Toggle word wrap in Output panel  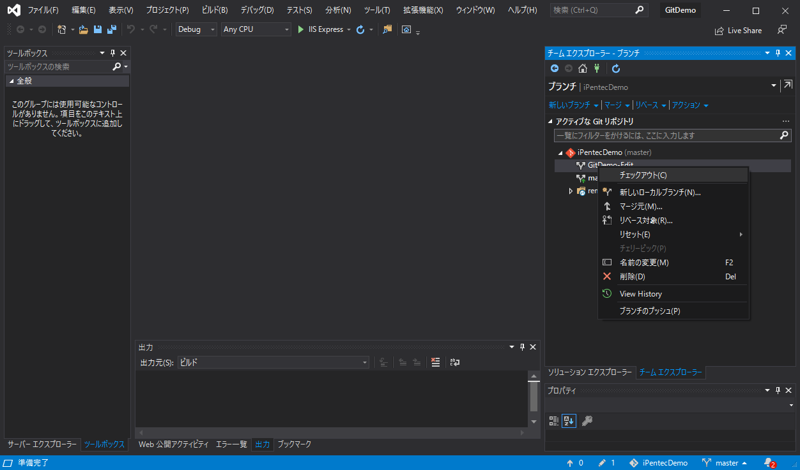coord(455,362)
